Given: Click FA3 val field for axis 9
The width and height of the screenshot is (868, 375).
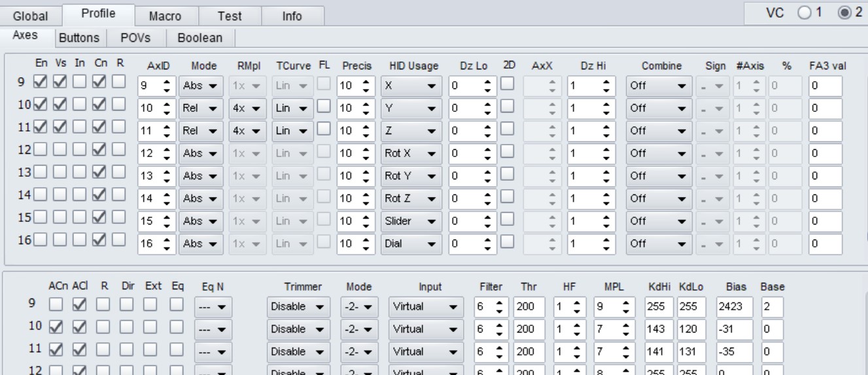Looking at the screenshot, I should pos(825,86).
